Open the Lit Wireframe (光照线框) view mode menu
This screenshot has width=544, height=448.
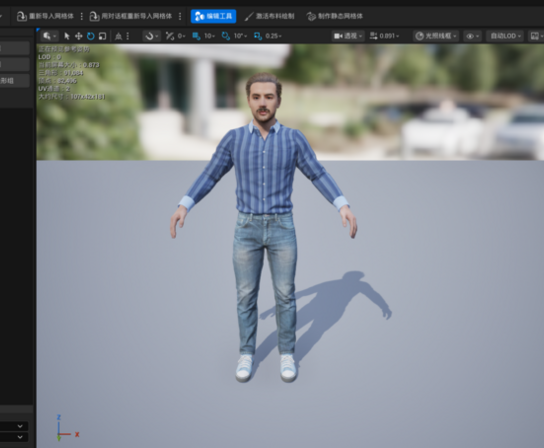pyautogui.click(x=436, y=36)
